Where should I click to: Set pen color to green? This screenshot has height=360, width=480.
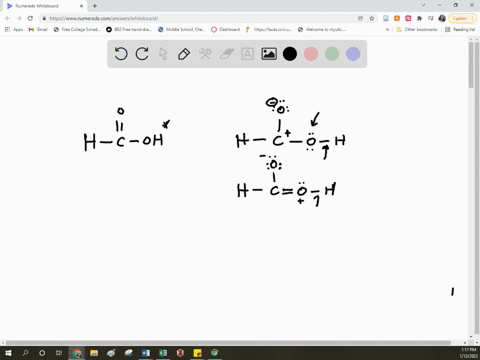point(332,54)
